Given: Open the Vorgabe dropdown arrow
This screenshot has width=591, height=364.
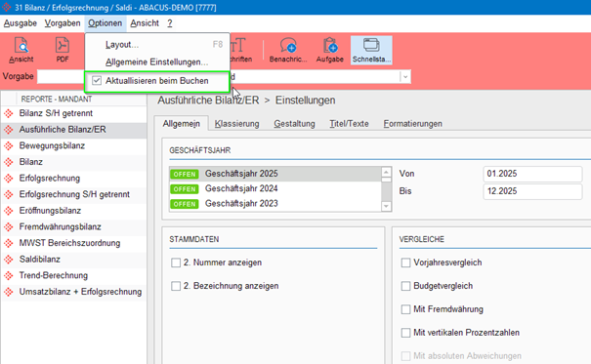Looking at the screenshot, I should (x=405, y=77).
